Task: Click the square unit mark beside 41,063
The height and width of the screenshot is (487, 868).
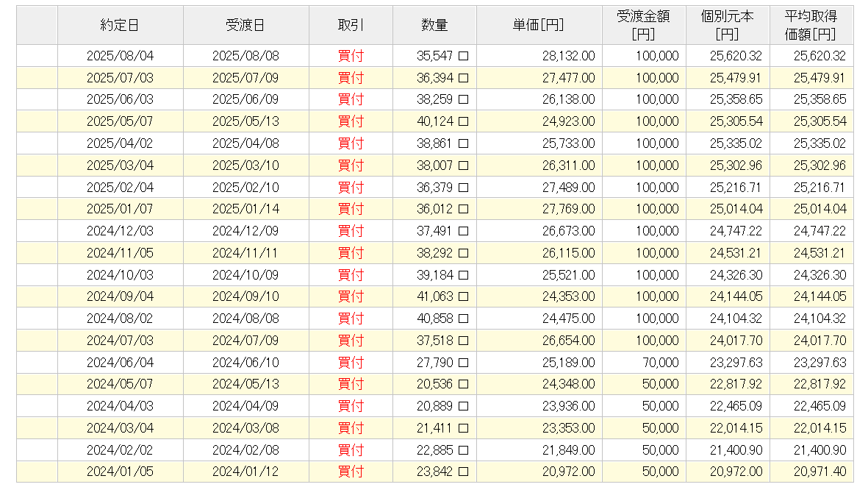Action: click(464, 296)
